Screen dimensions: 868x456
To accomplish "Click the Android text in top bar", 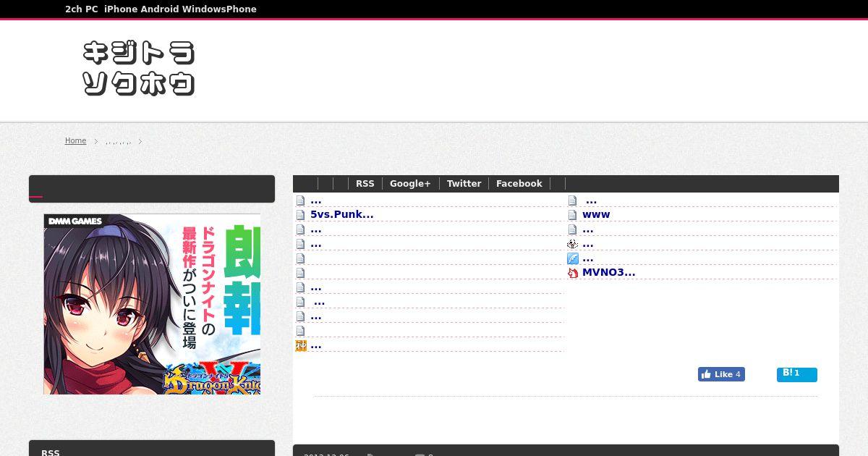I will click(159, 9).
